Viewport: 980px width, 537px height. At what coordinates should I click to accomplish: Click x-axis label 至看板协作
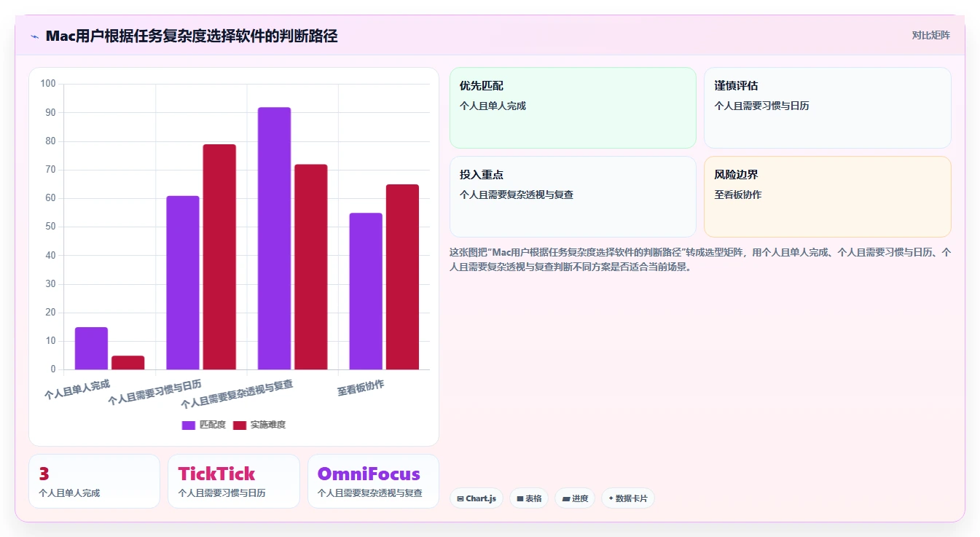point(361,388)
